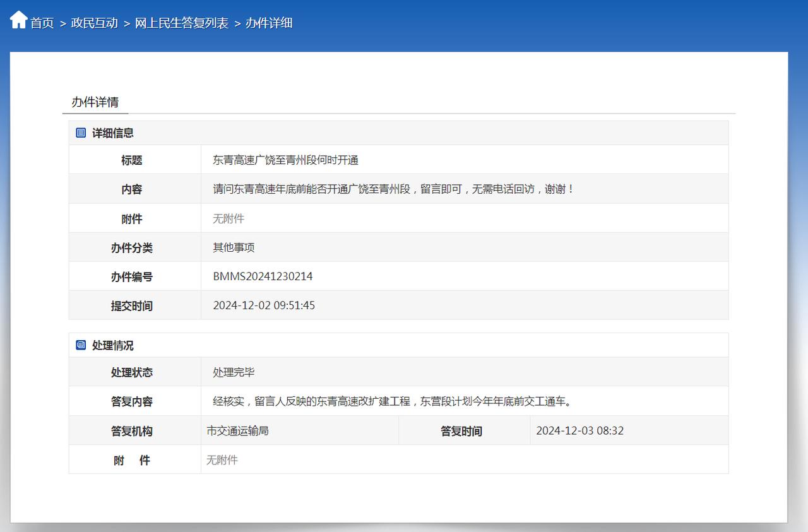Click the reply text starting 经核实
The image size is (808, 532).
tap(393, 401)
